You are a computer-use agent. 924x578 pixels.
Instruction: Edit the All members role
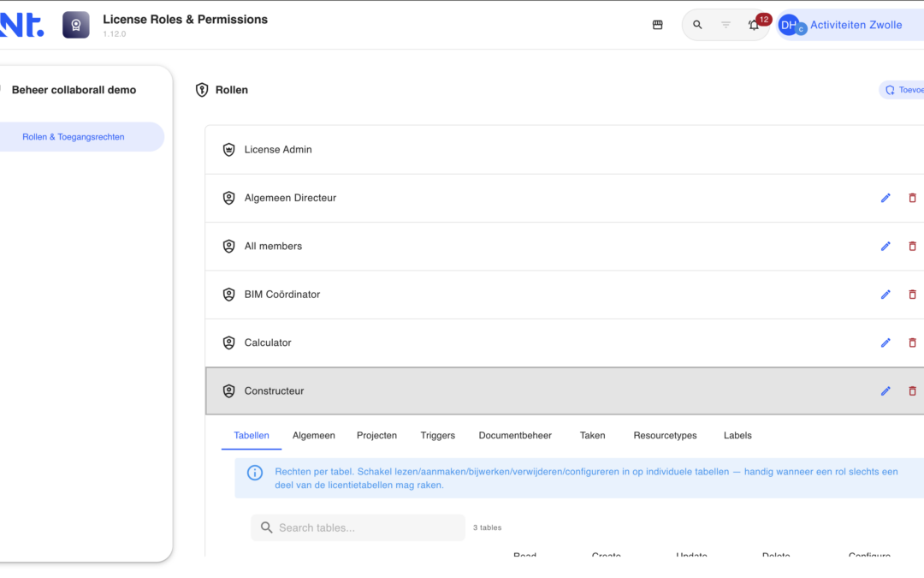point(885,247)
